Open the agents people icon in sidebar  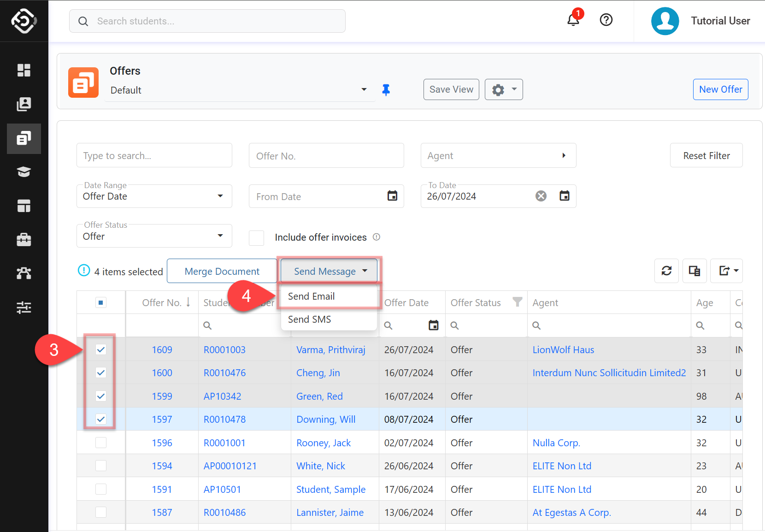coord(24,273)
